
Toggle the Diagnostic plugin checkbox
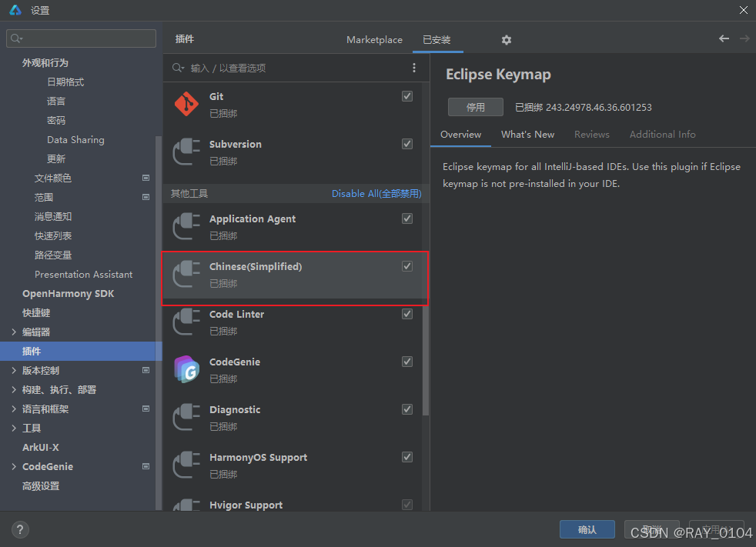tap(407, 409)
